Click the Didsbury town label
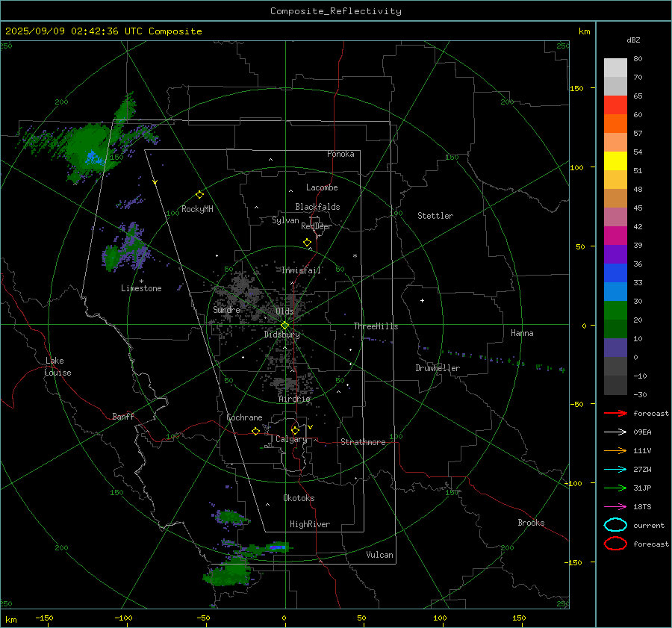Screen dimensions: 672x628 281,335
